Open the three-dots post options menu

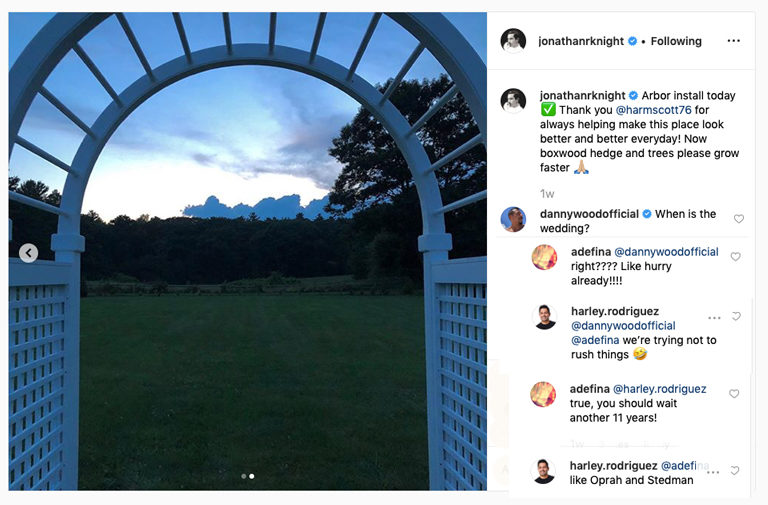coord(733,41)
